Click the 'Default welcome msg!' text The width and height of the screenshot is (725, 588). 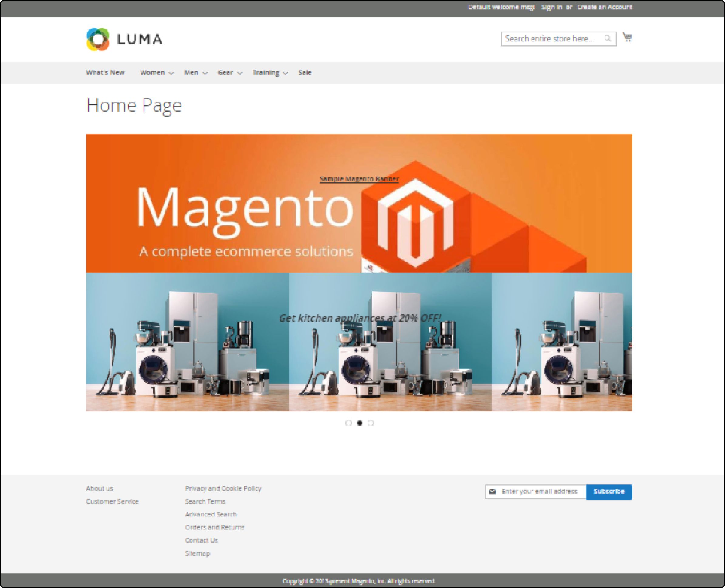click(x=501, y=7)
